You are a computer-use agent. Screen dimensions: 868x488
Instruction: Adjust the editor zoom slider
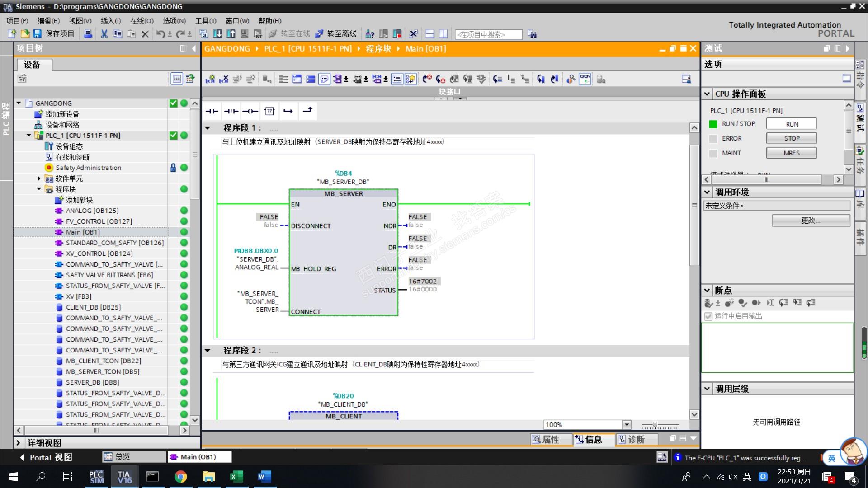coord(655,425)
